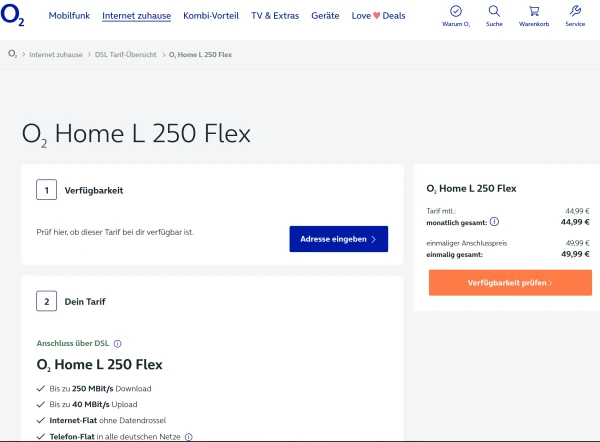Screen dimensions: 600x442
Task: Click O2 Home L 250 Flex breadcrumb
Action: click(x=200, y=55)
